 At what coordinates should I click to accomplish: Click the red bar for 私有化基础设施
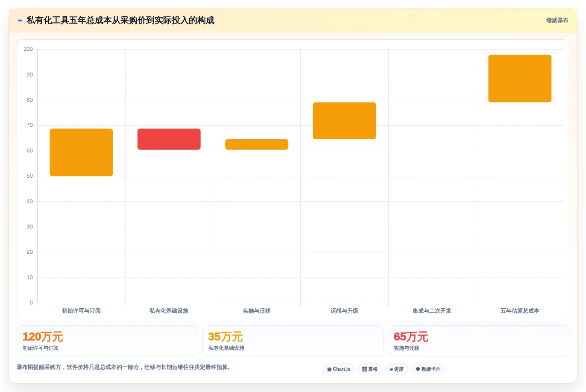(169, 139)
